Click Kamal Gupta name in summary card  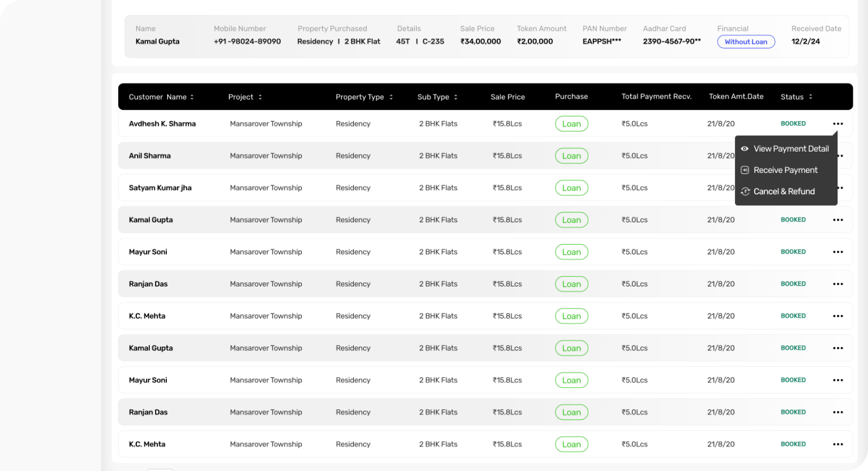[x=157, y=42]
